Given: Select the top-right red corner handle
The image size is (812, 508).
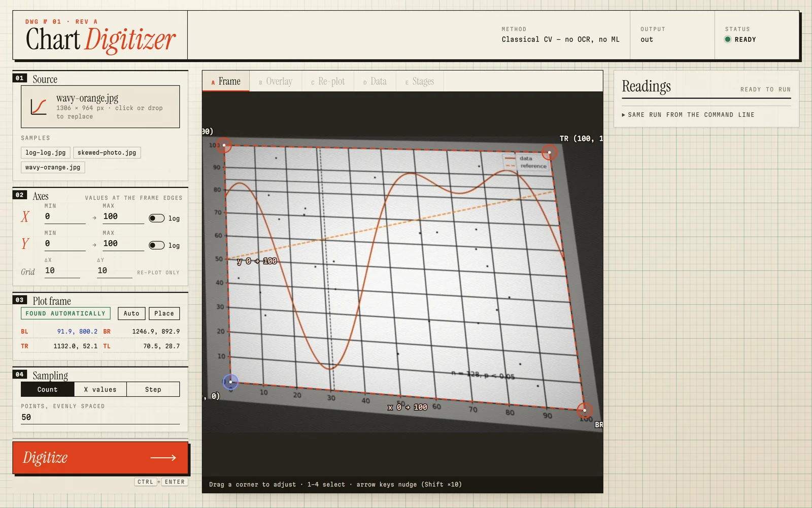Looking at the screenshot, I should point(549,152).
